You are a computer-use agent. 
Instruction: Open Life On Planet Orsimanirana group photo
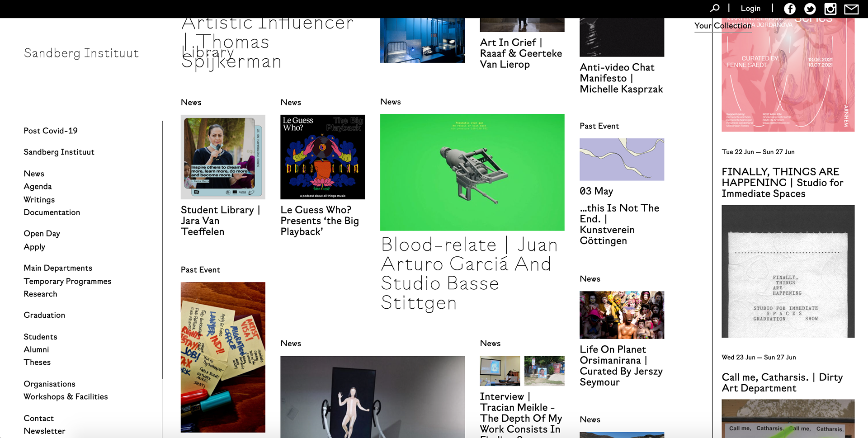coord(622,315)
